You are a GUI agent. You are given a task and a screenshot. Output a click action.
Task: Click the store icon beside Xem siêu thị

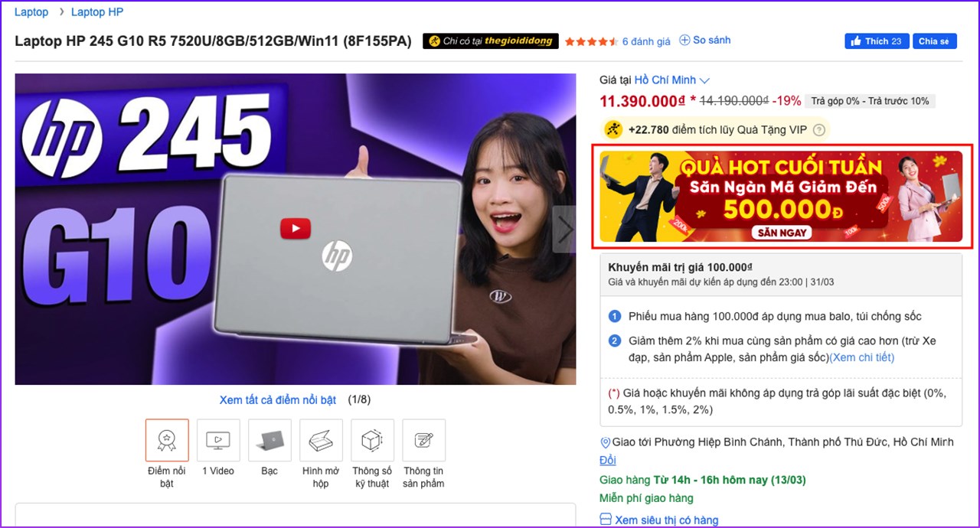point(606,520)
